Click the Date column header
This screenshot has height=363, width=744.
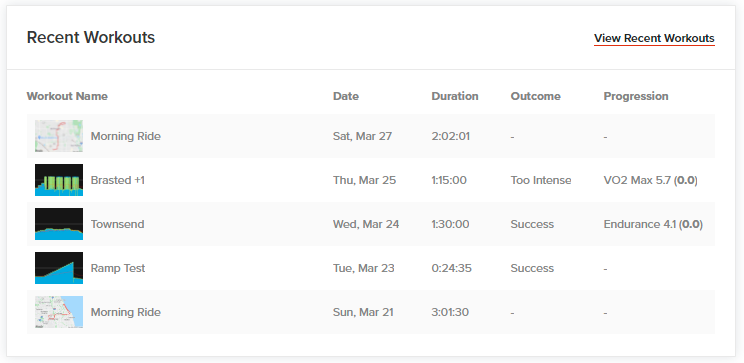pyautogui.click(x=346, y=96)
